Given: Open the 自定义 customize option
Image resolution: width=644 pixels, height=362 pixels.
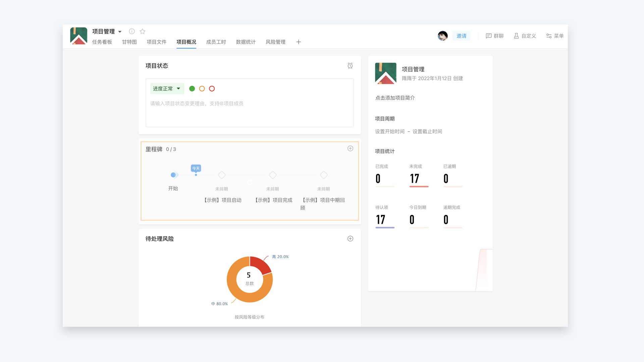Looking at the screenshot, I should point(525,36).
